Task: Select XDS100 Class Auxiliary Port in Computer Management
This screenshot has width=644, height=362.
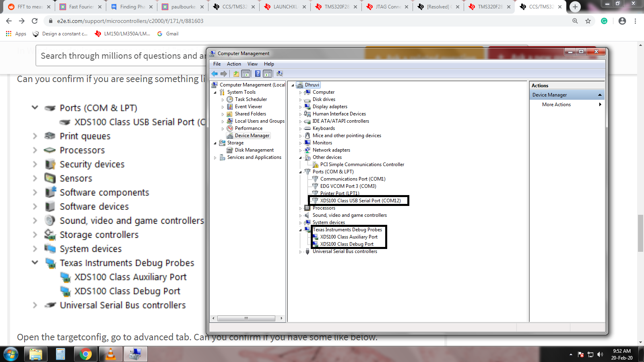Action: (349, 237)
